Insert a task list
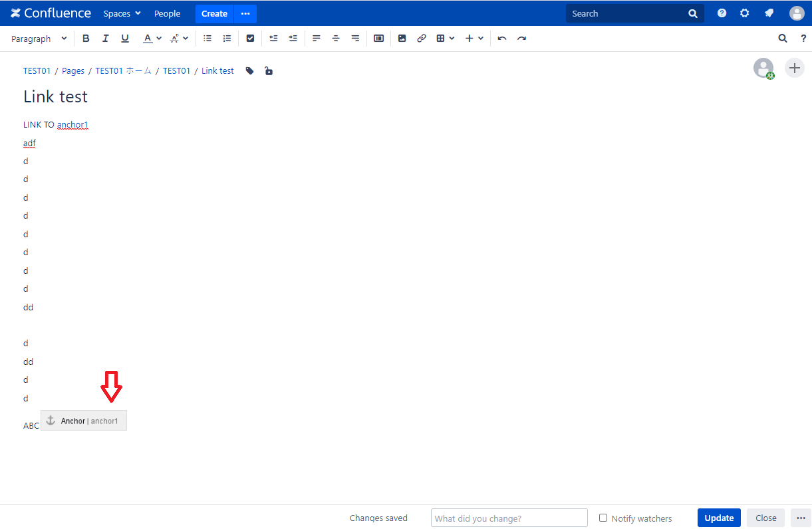 click(x=250, y=38)
